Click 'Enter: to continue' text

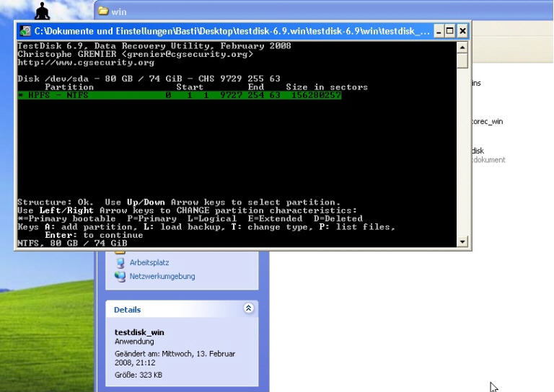[x=94, y=235]
